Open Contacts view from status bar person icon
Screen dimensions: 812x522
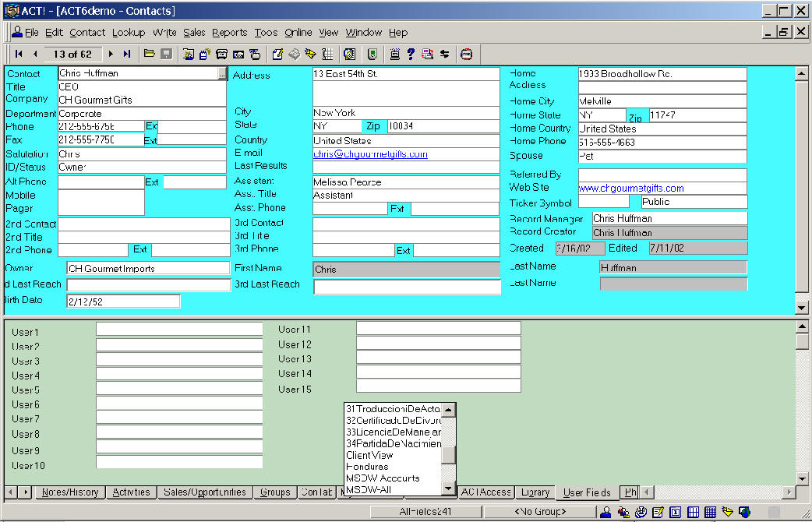pyautogui.click(x=605, y=512)
